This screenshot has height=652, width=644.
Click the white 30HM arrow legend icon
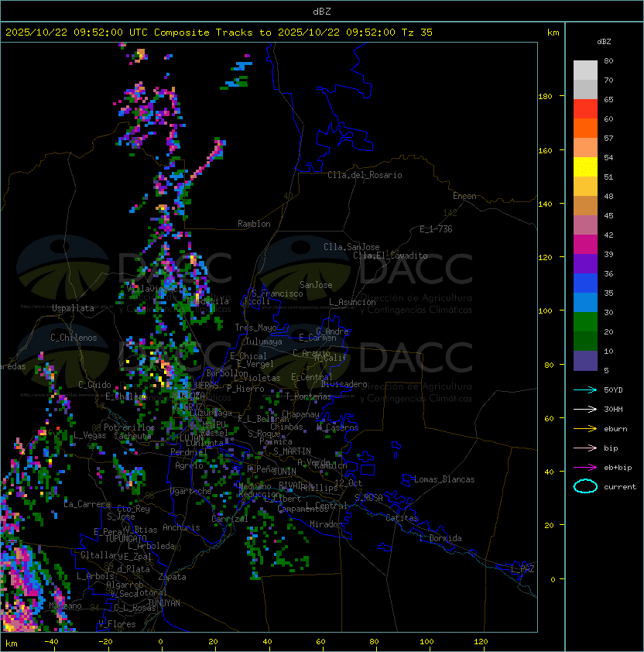(x=585, y=409)
